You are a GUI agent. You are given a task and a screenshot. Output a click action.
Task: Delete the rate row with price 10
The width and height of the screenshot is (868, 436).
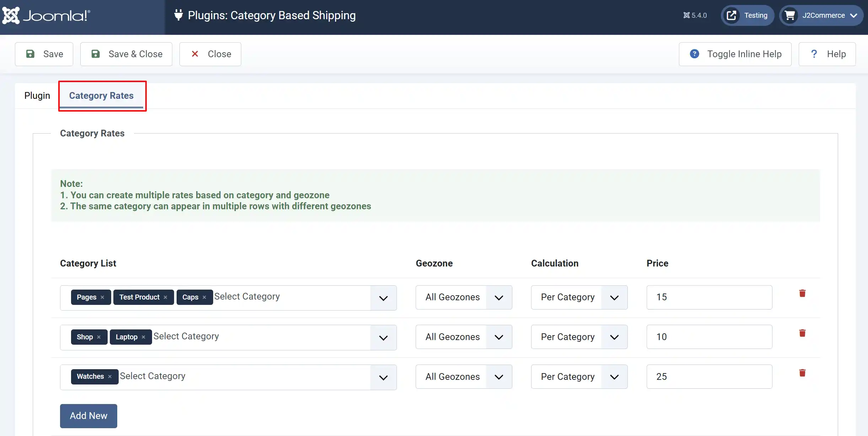[802, 333]
